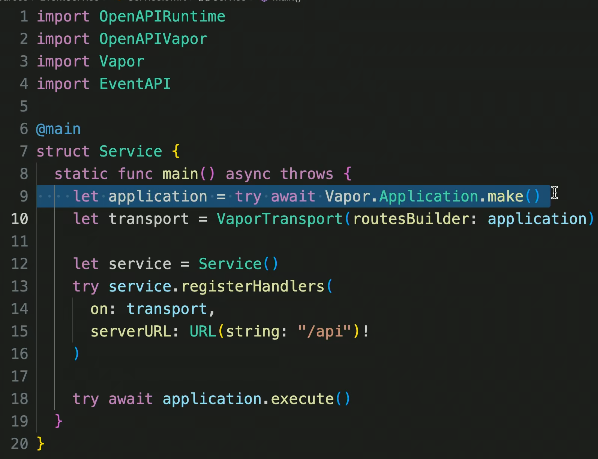The width and height of the screenshot is (598, 459).
Task: Click the static keyword on line 8
Action: [x=81, y=174]
